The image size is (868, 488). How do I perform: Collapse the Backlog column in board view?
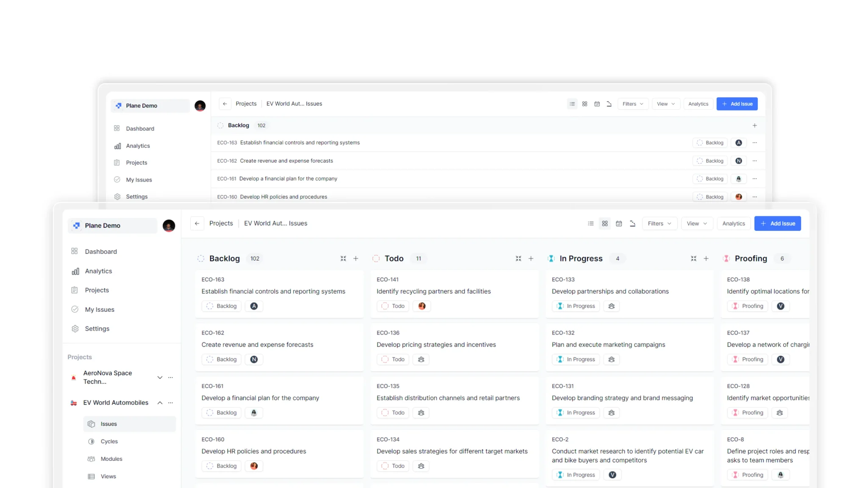tap(343, 258)
